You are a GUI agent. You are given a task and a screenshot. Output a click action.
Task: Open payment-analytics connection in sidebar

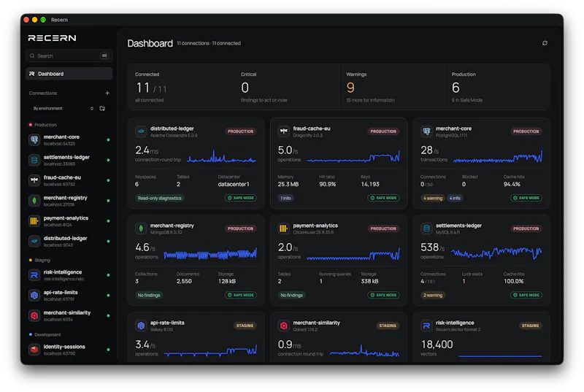69,221
